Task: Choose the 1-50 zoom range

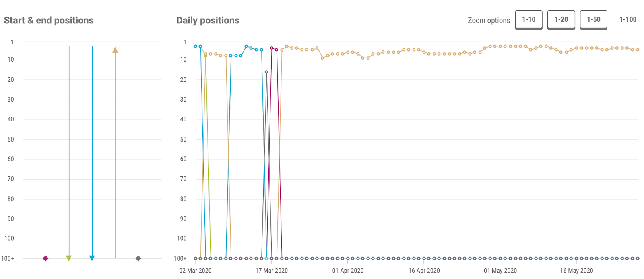Action: point(594,20)
